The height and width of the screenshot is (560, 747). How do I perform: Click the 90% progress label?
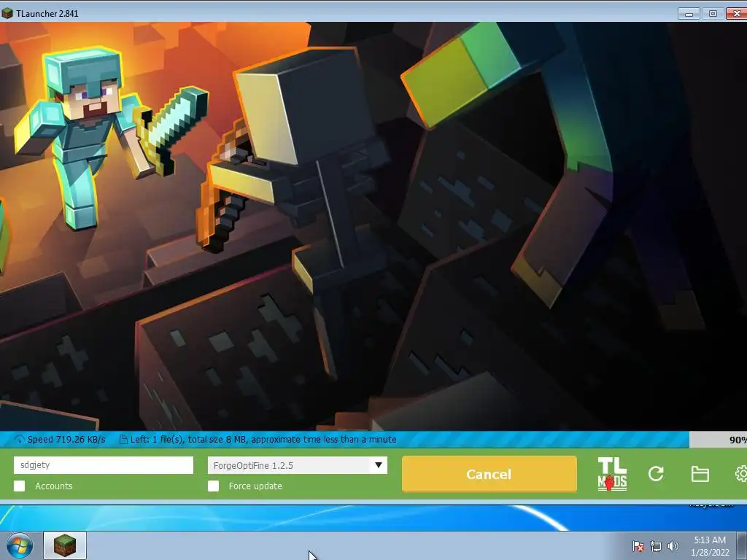tap(738, 440)
